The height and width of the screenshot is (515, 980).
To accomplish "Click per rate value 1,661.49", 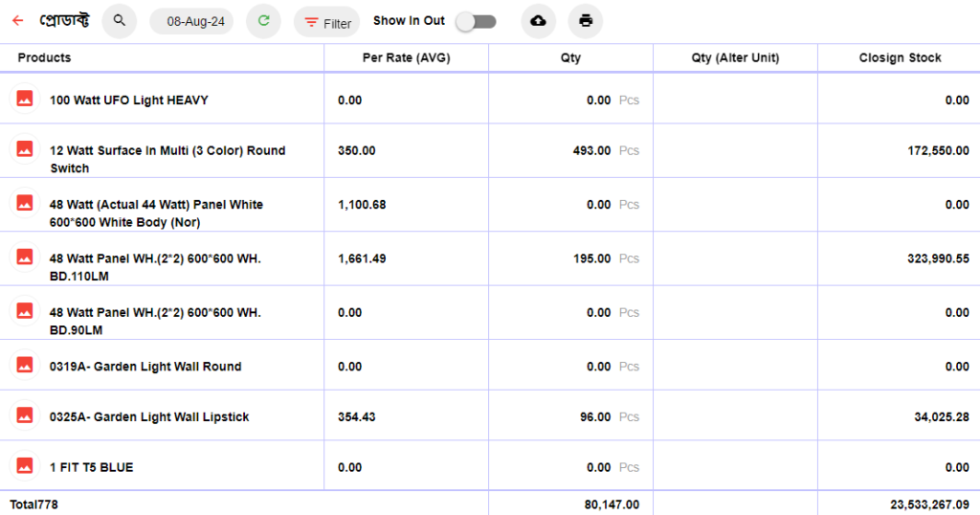I will point(362,258).
